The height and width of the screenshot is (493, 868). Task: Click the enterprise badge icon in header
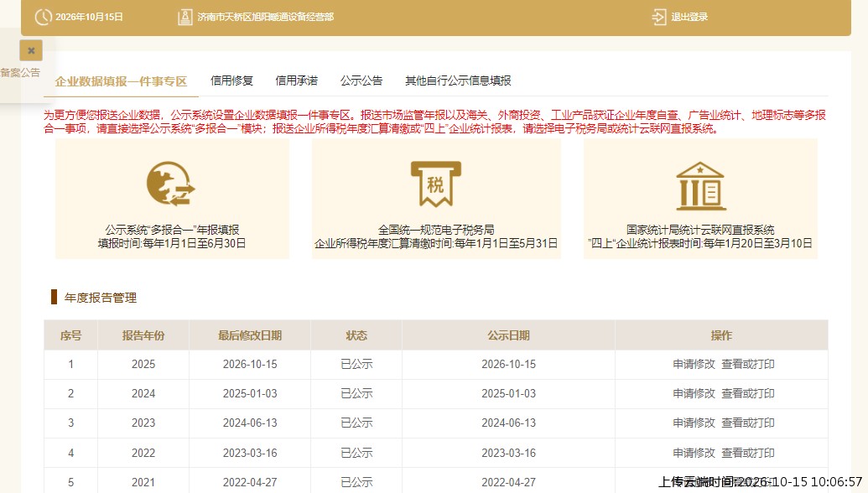coord(185,17)
